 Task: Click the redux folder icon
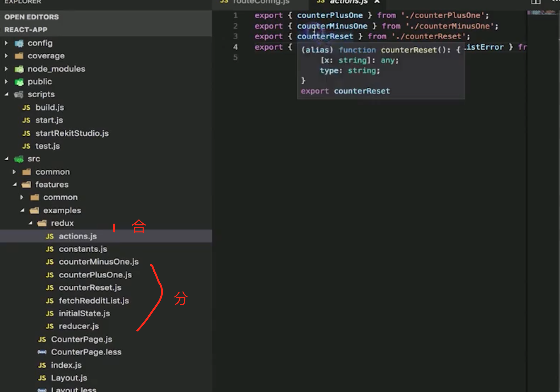coord(42,223)
